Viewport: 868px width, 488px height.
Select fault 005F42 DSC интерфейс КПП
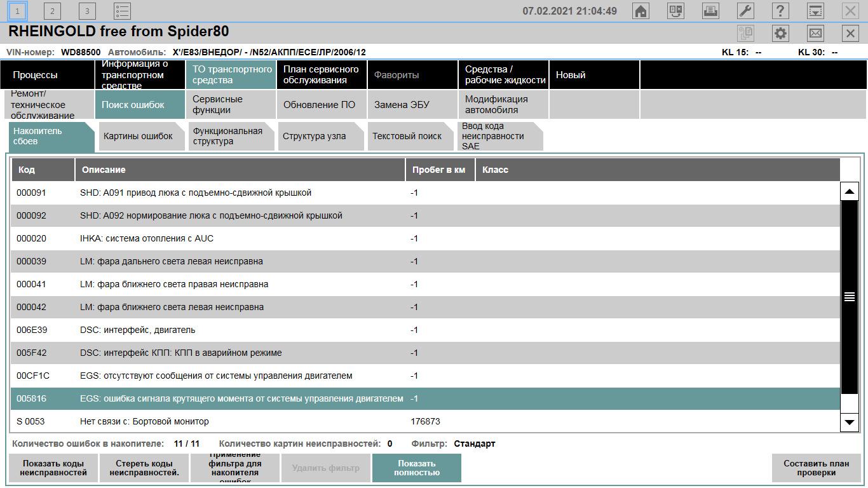tap(426, 353)
